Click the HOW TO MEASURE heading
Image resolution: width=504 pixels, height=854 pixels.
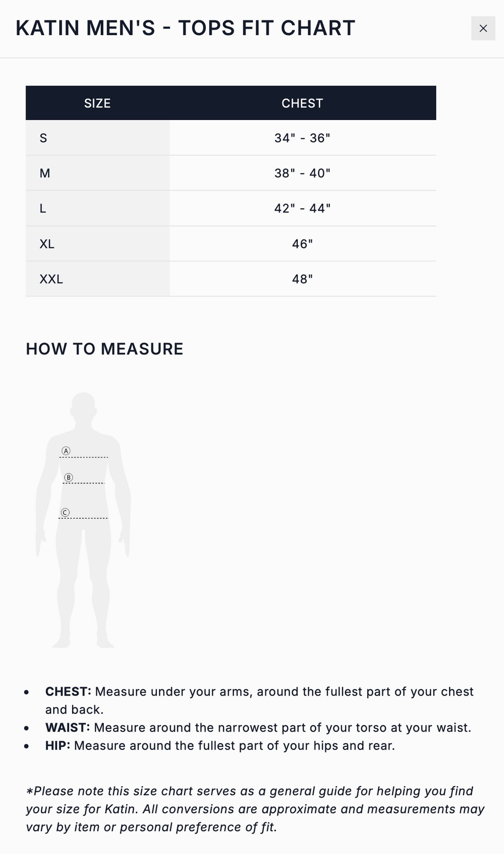(x=105, y=349)
